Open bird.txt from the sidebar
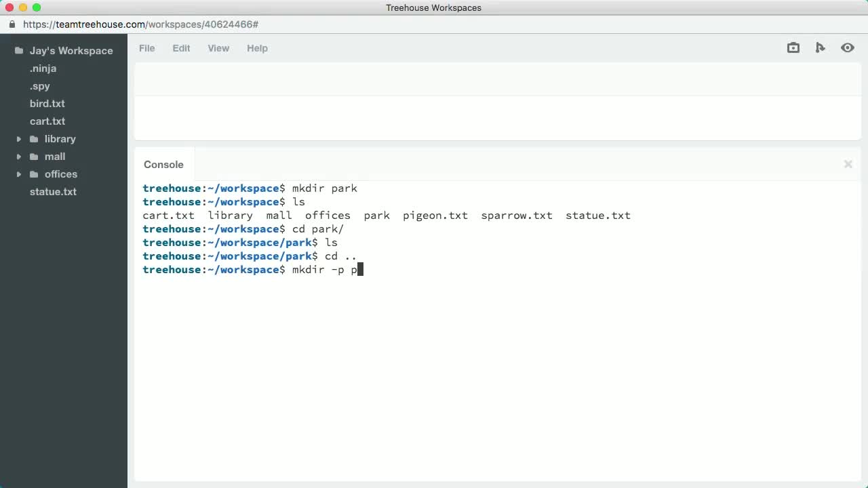 tap(47, 103)
